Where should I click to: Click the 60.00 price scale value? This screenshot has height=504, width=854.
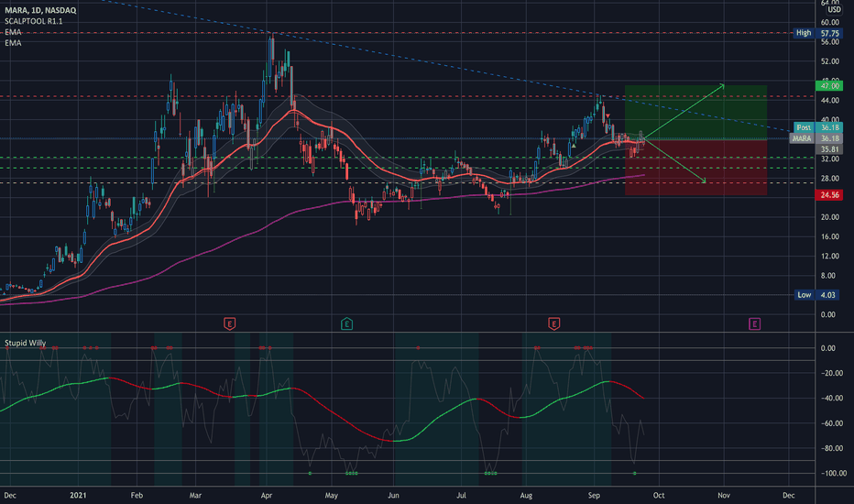pyautogui.click(x=830, y=22)
